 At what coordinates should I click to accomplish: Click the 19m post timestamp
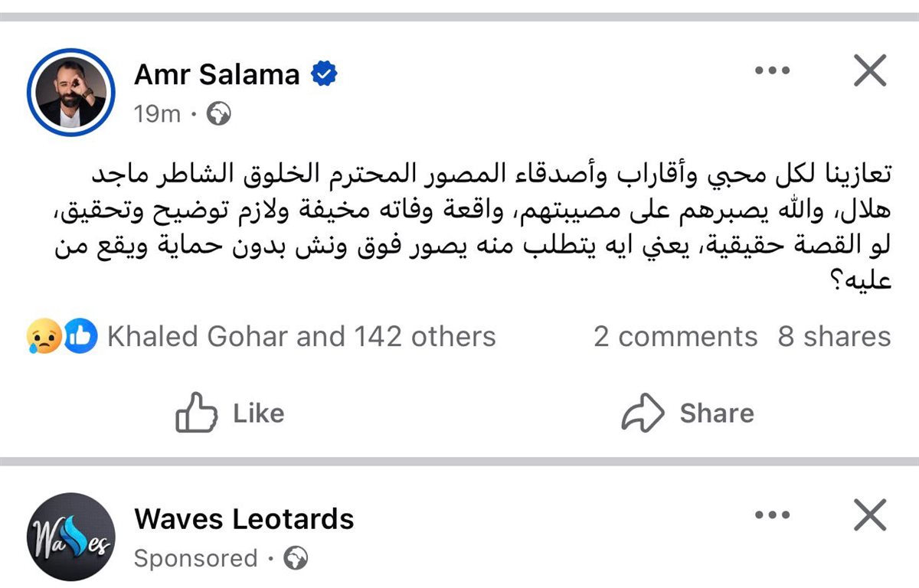(x=157, y=115)
